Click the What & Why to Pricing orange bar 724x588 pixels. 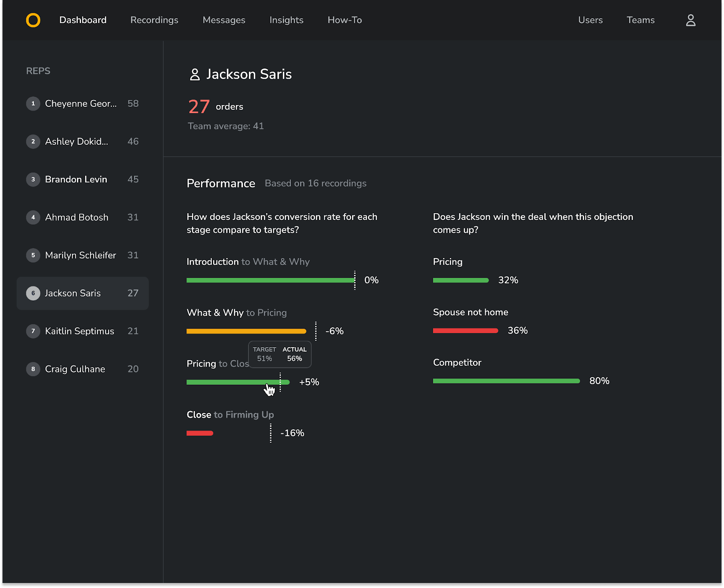point(246,331)
